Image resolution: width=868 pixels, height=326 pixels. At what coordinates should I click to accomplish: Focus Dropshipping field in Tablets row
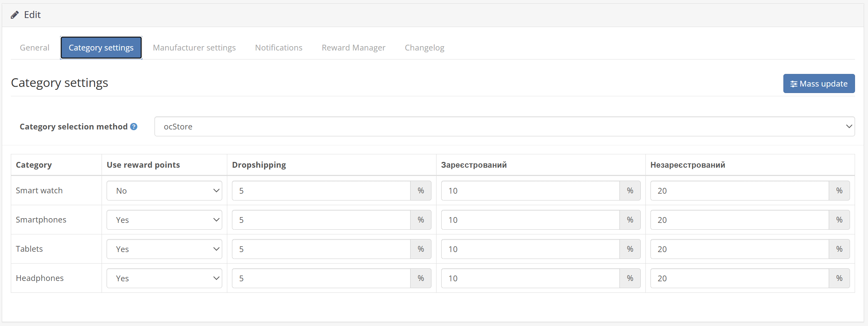(321, 249)
